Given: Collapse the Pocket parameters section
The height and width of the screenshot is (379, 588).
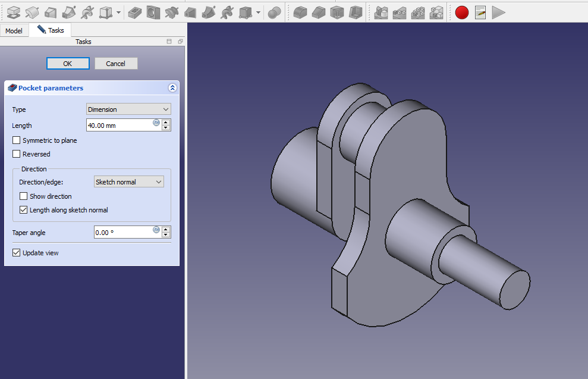Looking at the screenshot, I should click(172, 88).
